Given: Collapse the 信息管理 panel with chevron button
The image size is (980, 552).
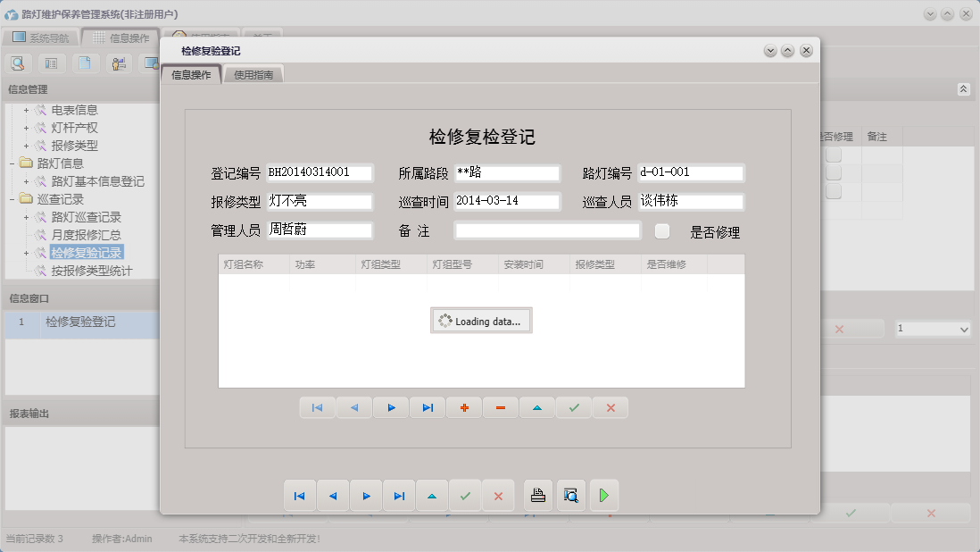Looking at the screenshot, I should click(x=963, y=89).
